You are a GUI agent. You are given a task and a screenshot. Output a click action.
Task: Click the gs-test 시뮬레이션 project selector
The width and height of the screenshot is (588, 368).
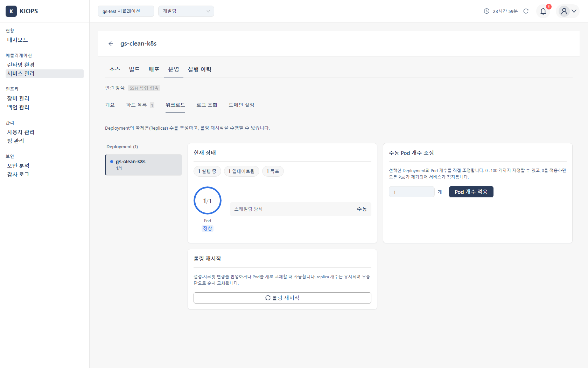[126, 11]
